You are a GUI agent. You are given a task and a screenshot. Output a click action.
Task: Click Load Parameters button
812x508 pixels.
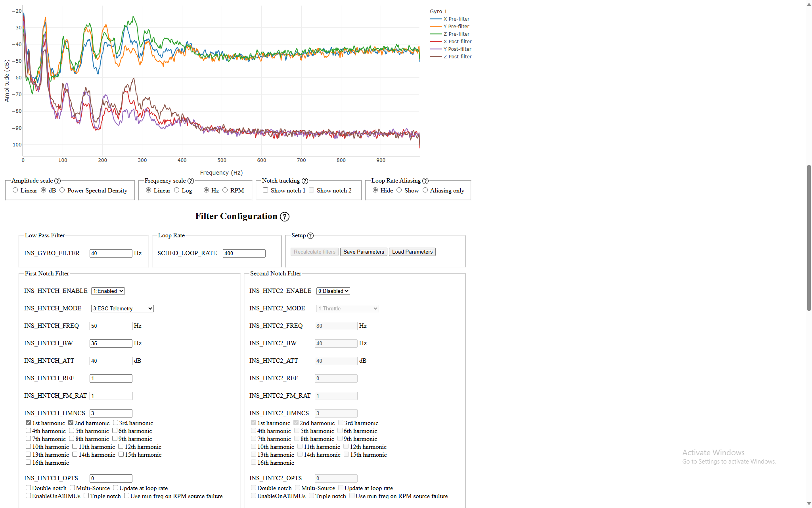(412, 252)
